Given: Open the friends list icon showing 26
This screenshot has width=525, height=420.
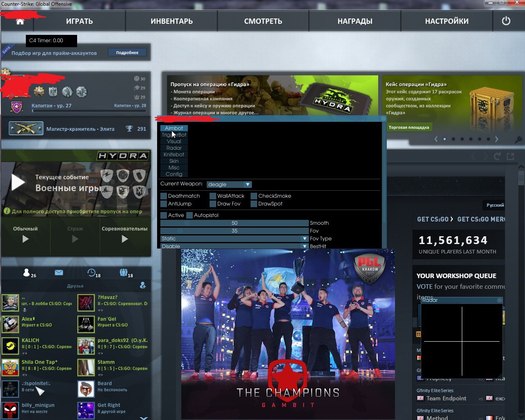Looking at the screenshot, I should tap(27, 273).
